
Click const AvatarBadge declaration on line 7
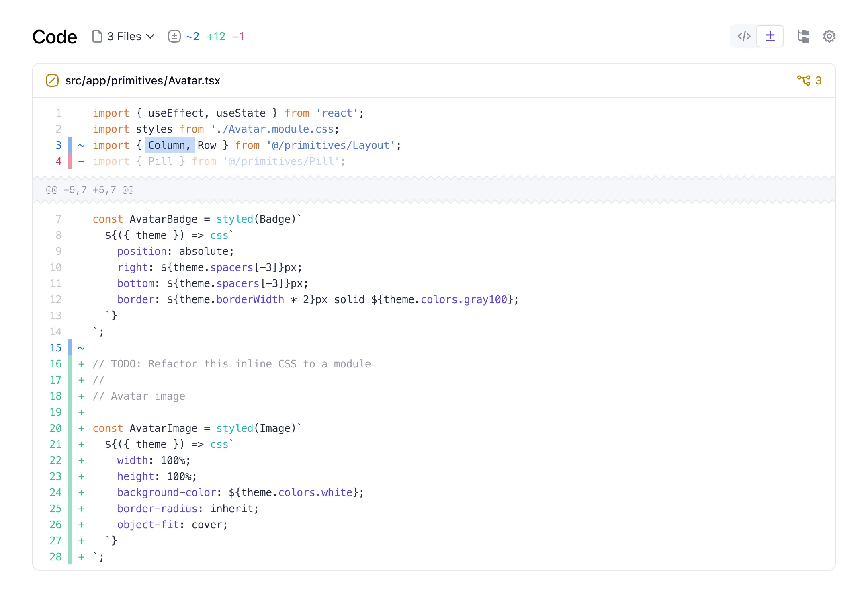(x=197, y=219)
